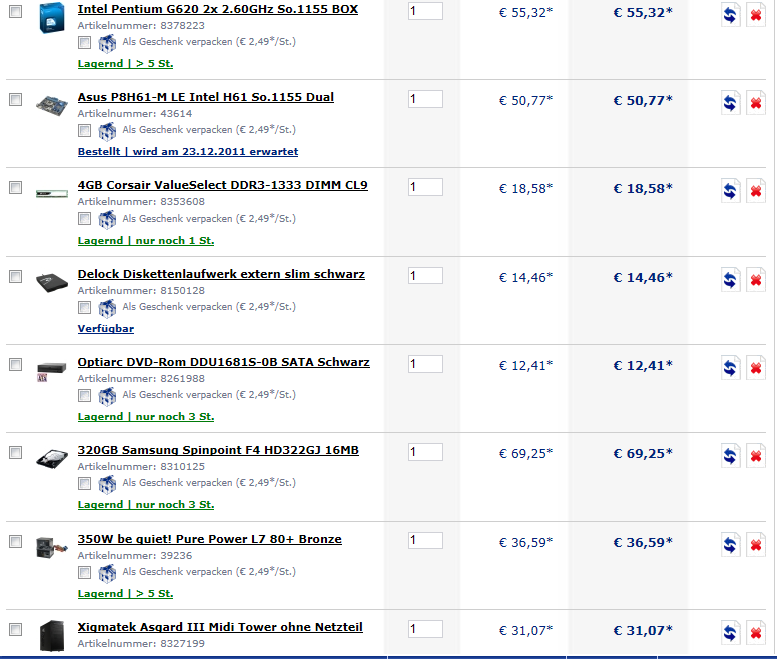Click gift wrap icon under Asus P8H61-M LE
This screenshot has height=659, width=777.
click(x=107, y=131)
